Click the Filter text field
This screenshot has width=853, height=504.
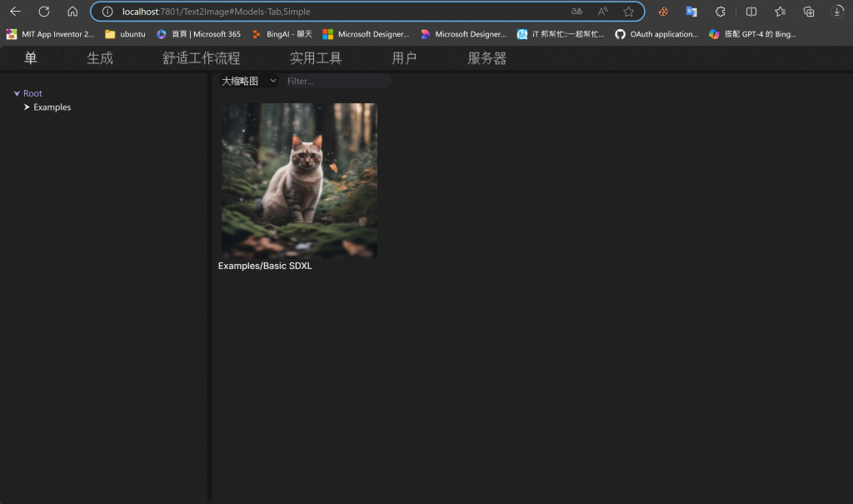point(337,81)
